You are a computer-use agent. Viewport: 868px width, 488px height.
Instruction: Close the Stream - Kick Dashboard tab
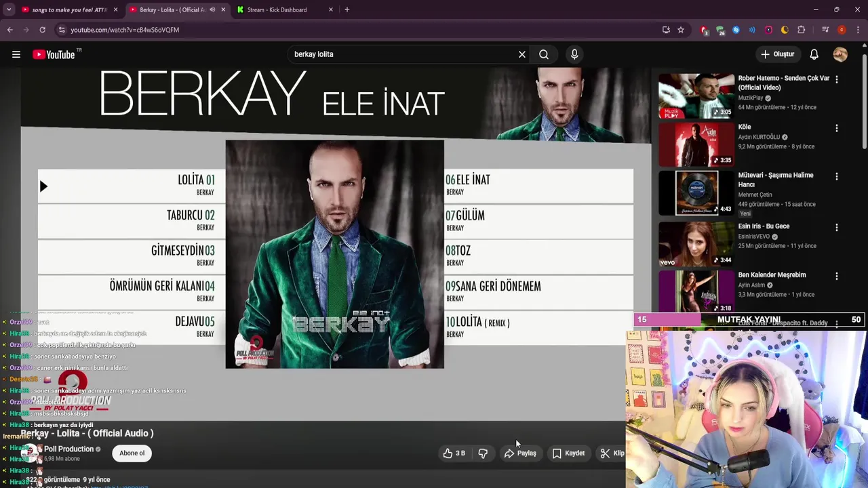(331, 9)
